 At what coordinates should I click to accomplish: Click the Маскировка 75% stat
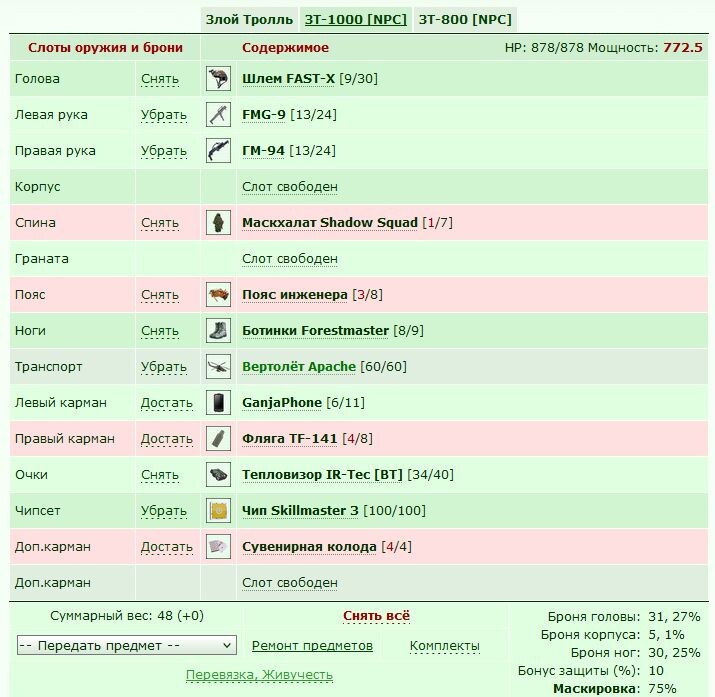(615, 688)
